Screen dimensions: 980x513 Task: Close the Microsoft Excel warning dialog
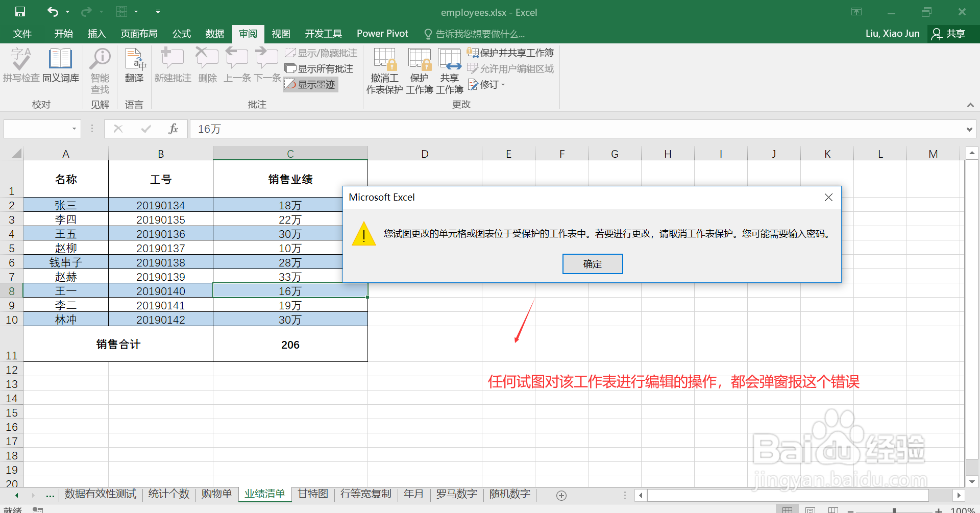pos(828,198)
